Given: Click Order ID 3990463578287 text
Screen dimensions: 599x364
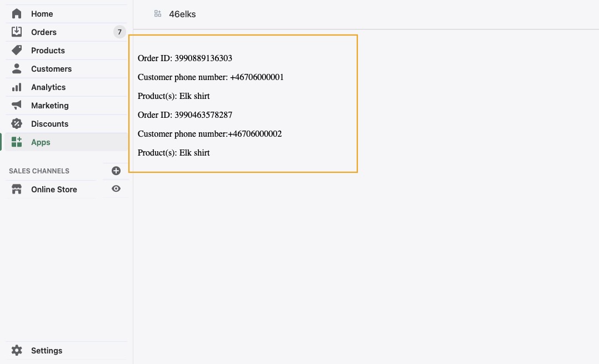Looking at the screenshot, I should 185,115.
